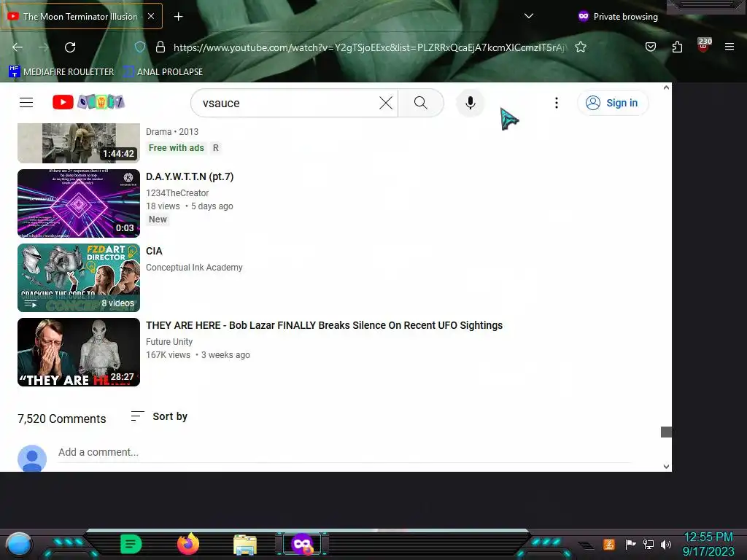Open the extensions puzzle menu
This screenshot has height=560, width=747.
pyautogui.click(x=677, y=47)
